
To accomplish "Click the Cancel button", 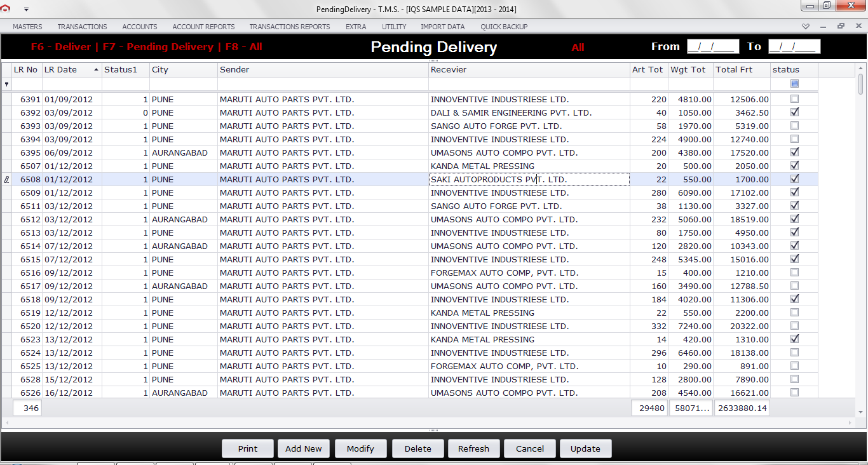I will 530,448.
